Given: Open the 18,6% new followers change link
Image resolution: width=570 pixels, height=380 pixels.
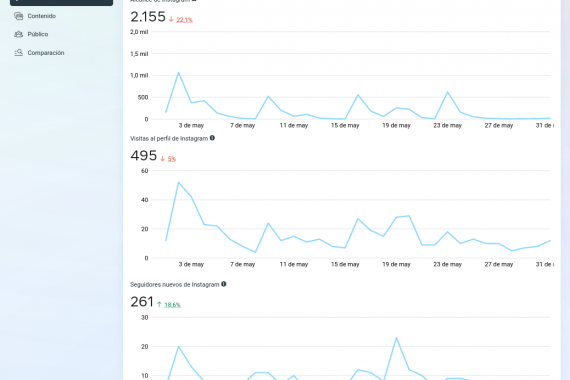Looking at the screenshot, I should point(172,305).
